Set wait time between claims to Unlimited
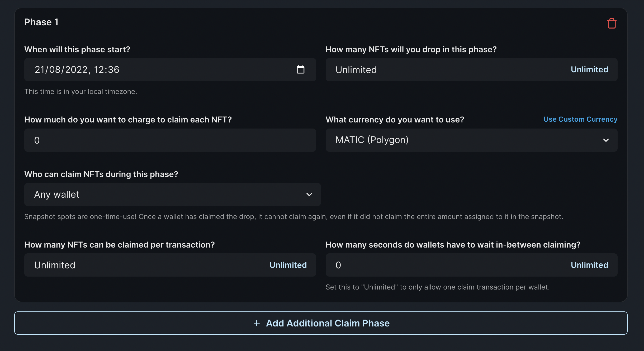The image size is (644, 351). (589, 265)
